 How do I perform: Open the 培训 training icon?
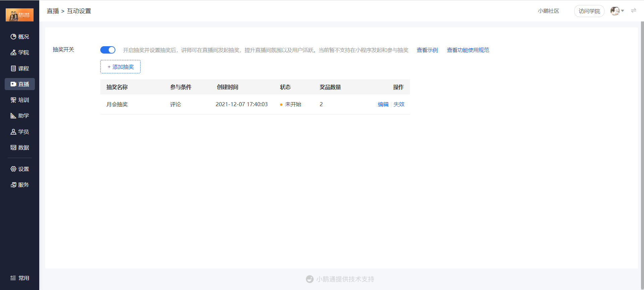13,100
